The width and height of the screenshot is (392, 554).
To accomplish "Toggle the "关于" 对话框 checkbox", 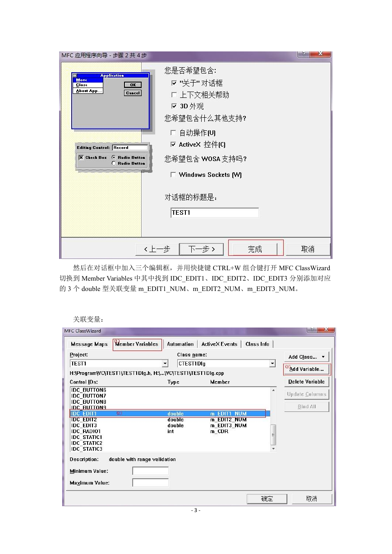I will click(174, 83).
